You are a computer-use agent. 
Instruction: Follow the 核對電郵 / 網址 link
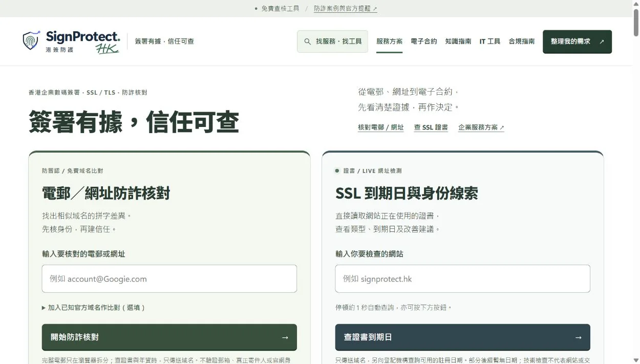point(381,127)
